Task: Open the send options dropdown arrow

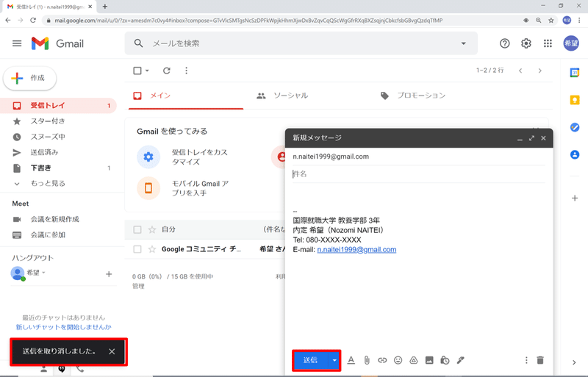Action: tap(334, 361)
